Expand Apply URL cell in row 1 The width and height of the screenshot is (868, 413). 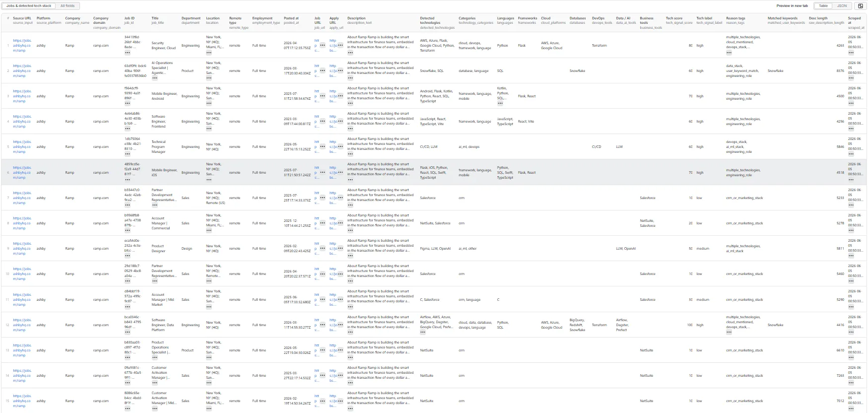click(340, 46)
